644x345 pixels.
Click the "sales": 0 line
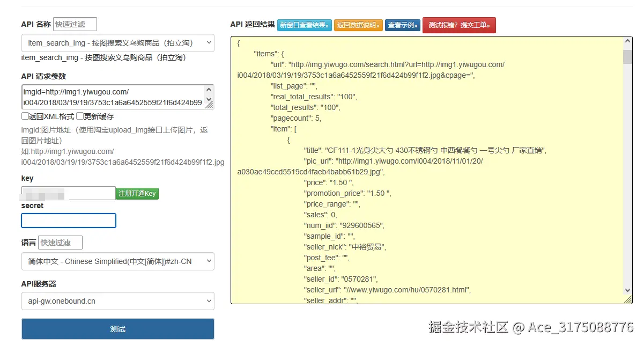click(x=321, y=215)
